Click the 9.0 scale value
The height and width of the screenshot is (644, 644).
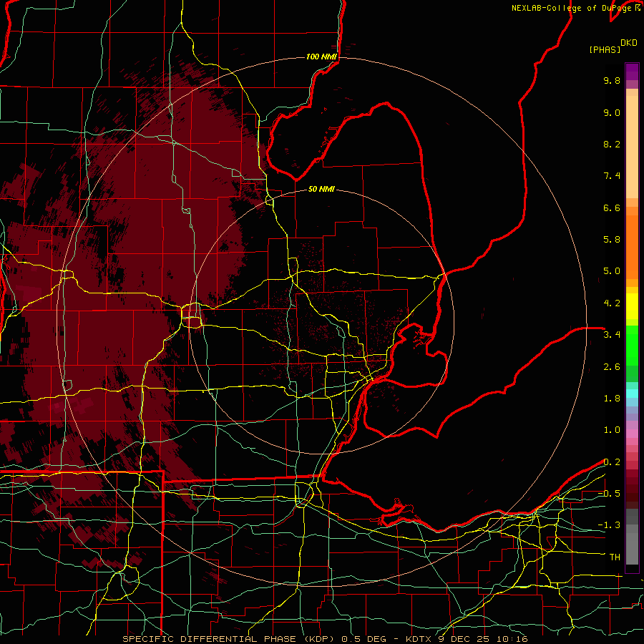click(x=612, y=112)
